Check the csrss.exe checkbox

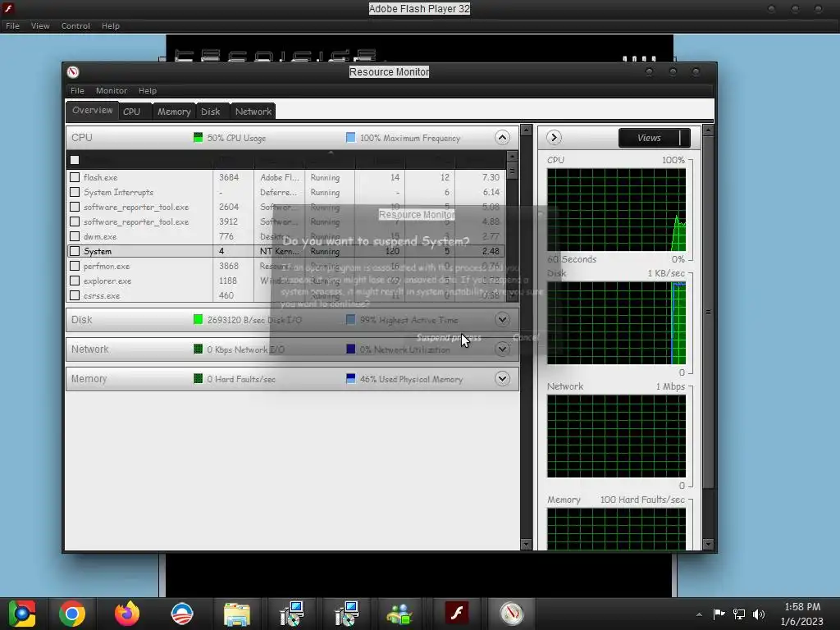point(75,295)
